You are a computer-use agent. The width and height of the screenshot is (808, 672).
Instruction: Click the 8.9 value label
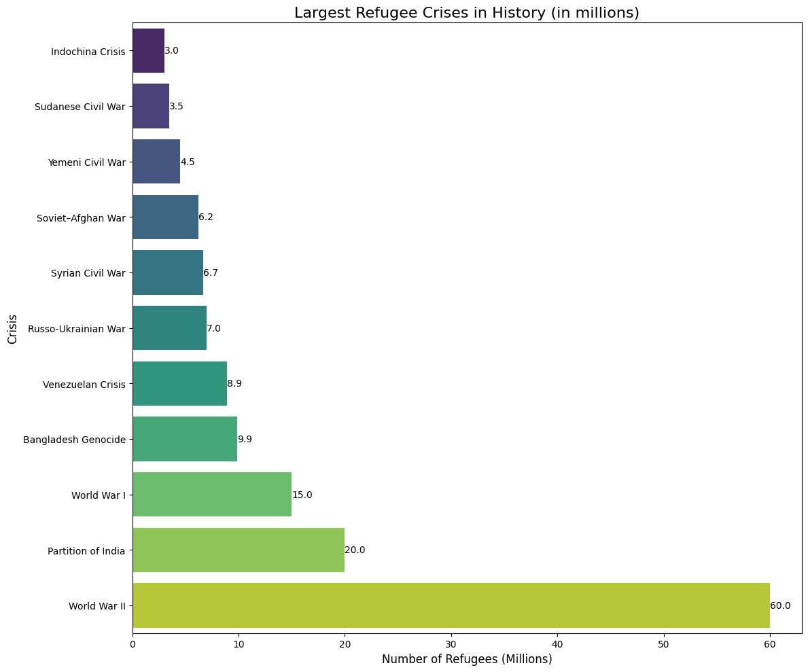[x=234, y=384]
